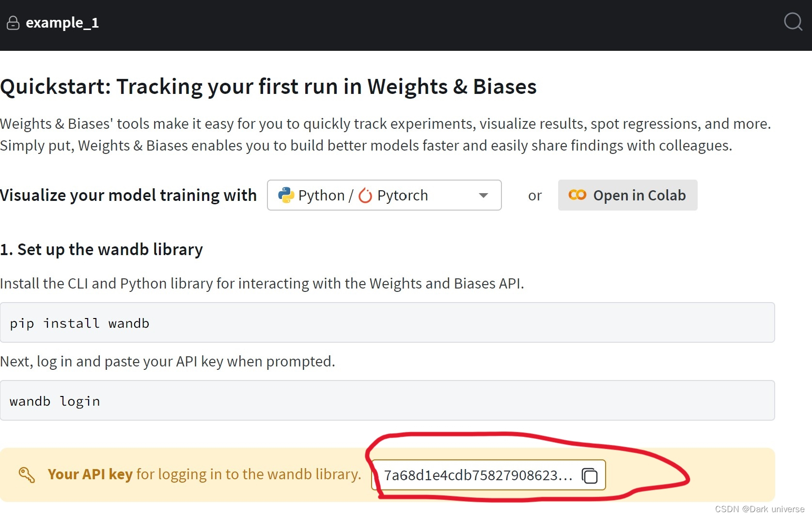Click the Pytorch flame icon in the dropdown
Viewport: 812px width, 517px height.
365,195
